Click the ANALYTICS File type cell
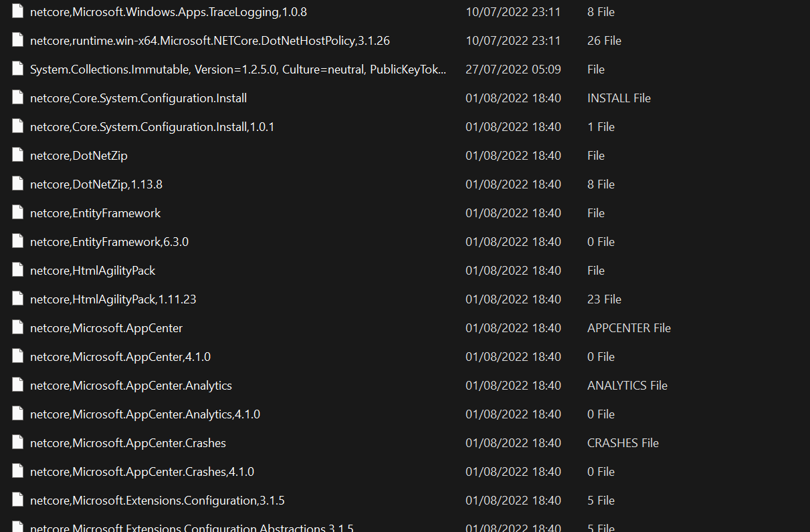Image resolution: width=810 pixels, height=532 pixels. [x=627, y=386]
